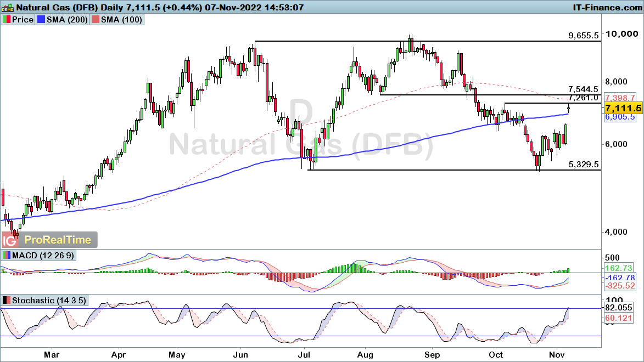This screenshot has width=644, height=362.
Task: Click the Jul label on time axis
Action: pyautogui.click(x=304, y=354)
